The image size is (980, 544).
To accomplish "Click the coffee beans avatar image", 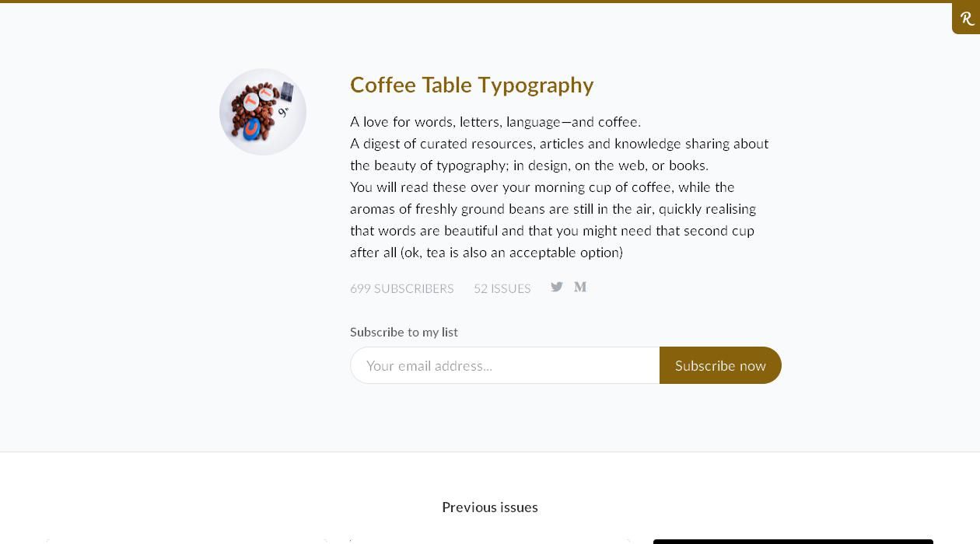I will point(263,112).
